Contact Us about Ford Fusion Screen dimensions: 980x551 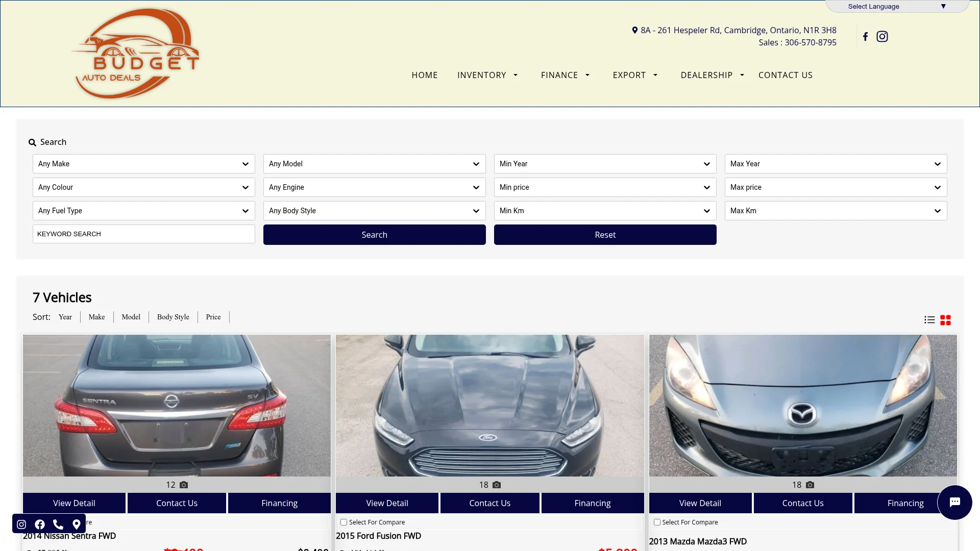[490, 503]
